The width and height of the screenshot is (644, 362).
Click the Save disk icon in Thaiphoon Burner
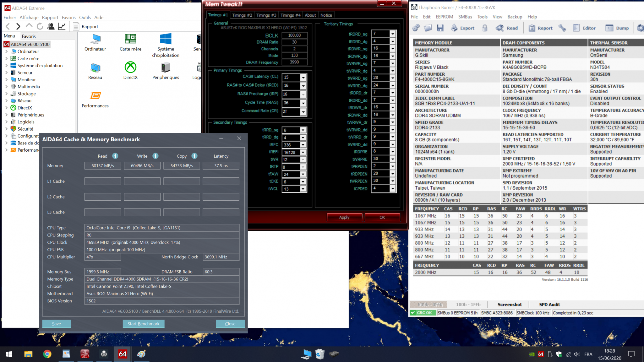pos(440,28)
